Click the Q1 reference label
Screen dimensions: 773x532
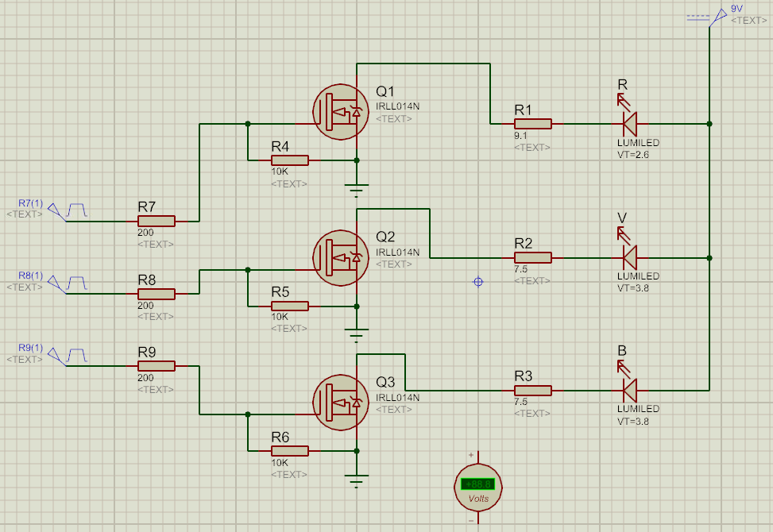[x=385, y=91]
